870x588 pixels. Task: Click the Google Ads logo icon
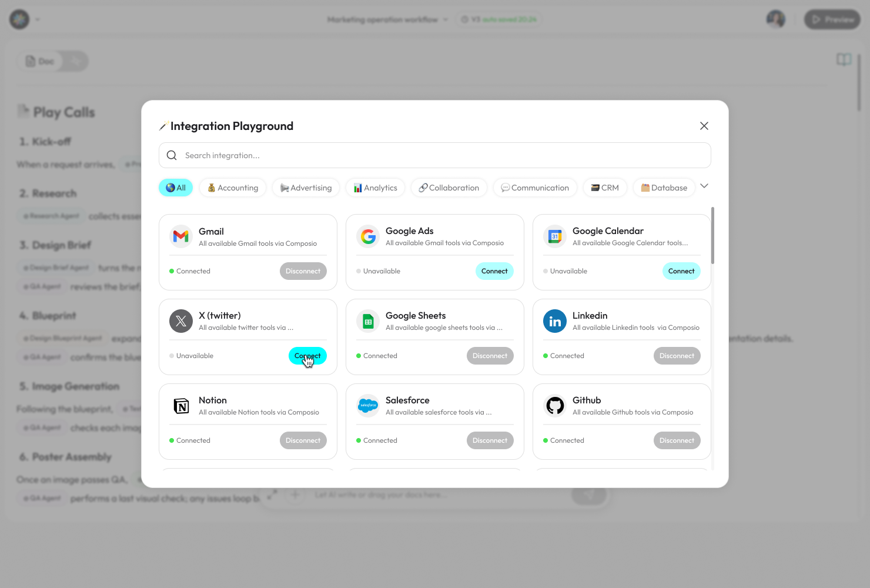pos(368,236)
